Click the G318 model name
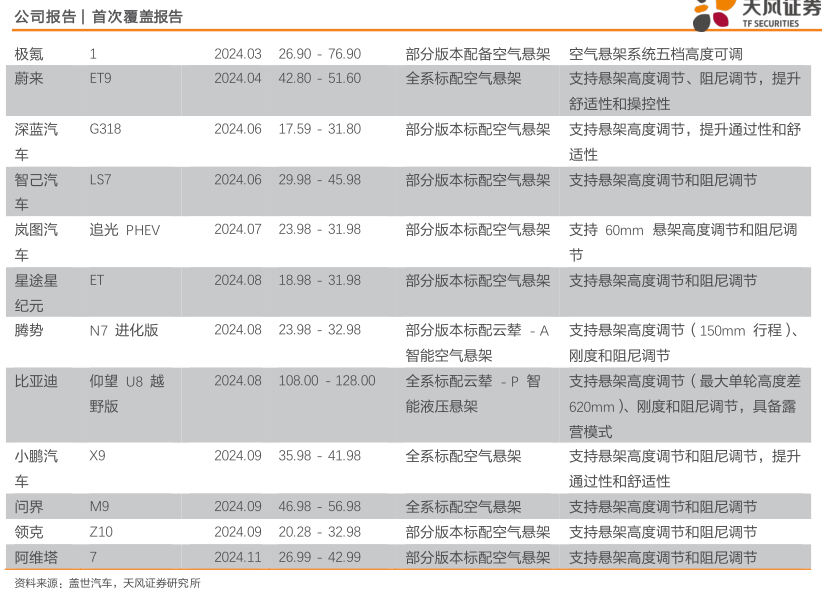835x598 pixels. click(105, 130)
